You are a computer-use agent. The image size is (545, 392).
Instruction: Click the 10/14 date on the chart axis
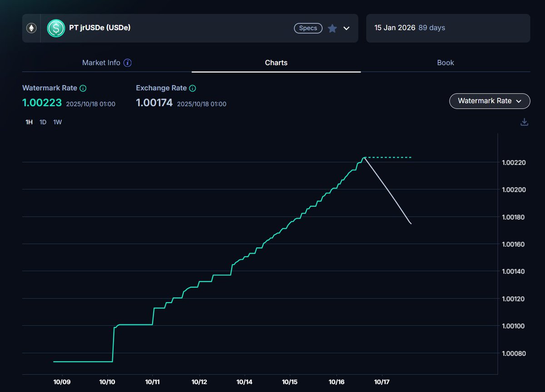pos(244,382)
